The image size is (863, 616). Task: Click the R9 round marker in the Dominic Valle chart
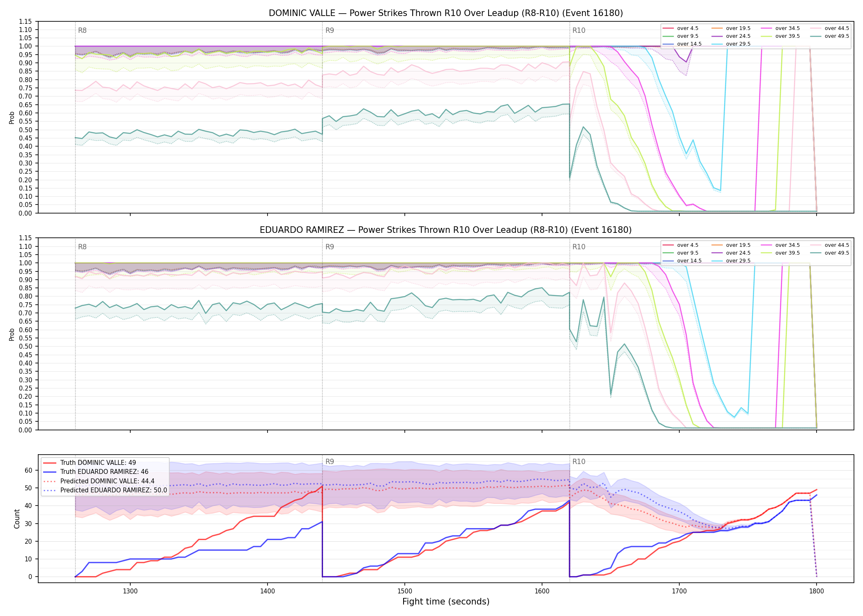click(x=330, y=30)
